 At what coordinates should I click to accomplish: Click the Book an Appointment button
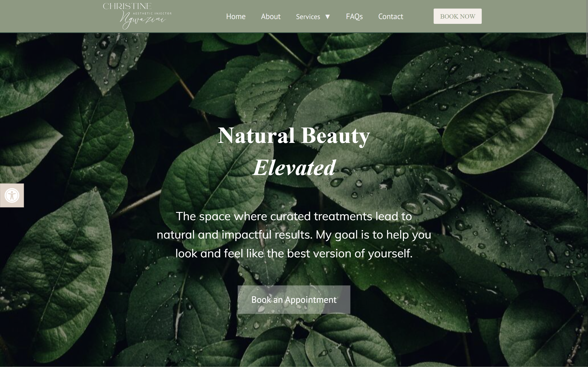294,300
